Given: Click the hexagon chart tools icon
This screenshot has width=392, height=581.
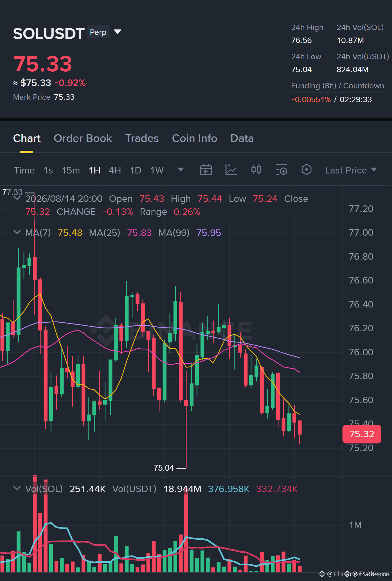Looking at the screenshot, I should coord(307,170).
